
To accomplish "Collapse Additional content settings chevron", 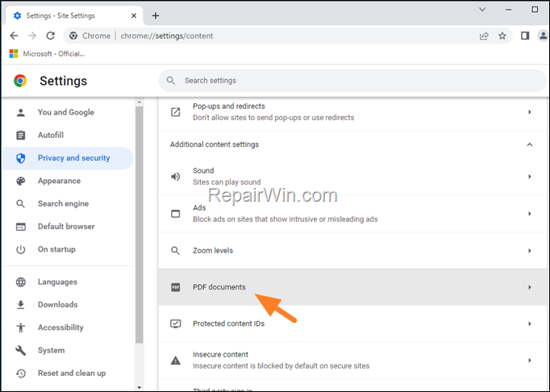I will 530,144.
